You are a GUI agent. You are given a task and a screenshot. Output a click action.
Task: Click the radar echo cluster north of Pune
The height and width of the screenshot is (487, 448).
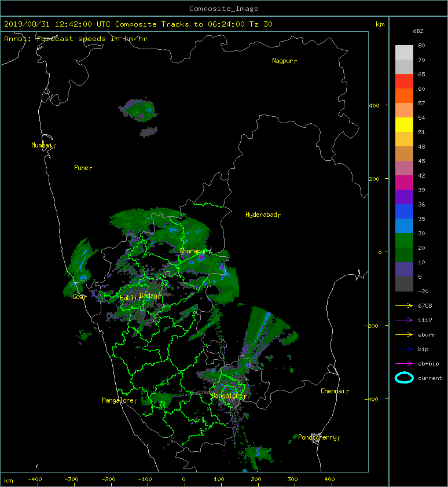tap(138, 110)
